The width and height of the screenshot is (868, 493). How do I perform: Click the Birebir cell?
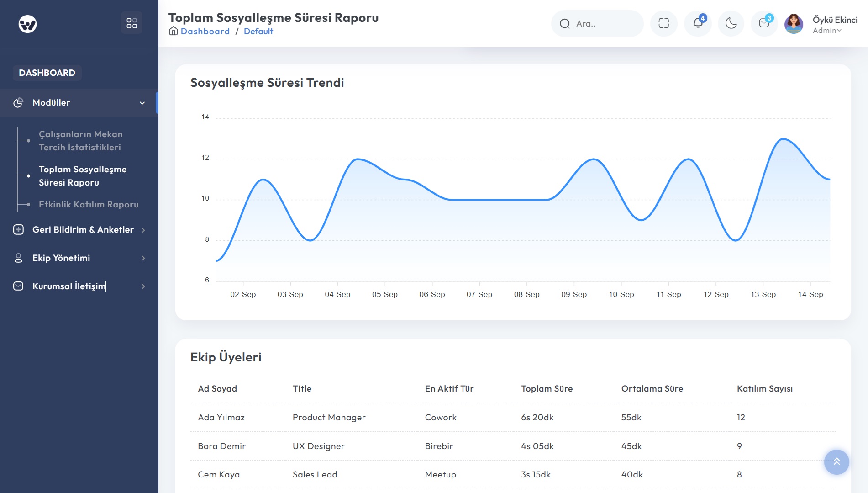point(439,446)
